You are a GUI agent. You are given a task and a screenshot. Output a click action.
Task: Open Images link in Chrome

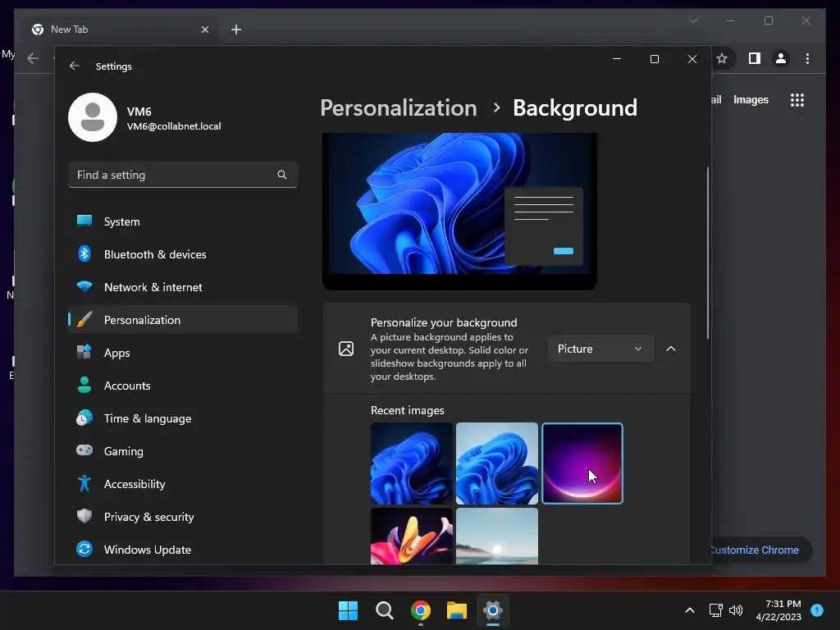[751, 99]
